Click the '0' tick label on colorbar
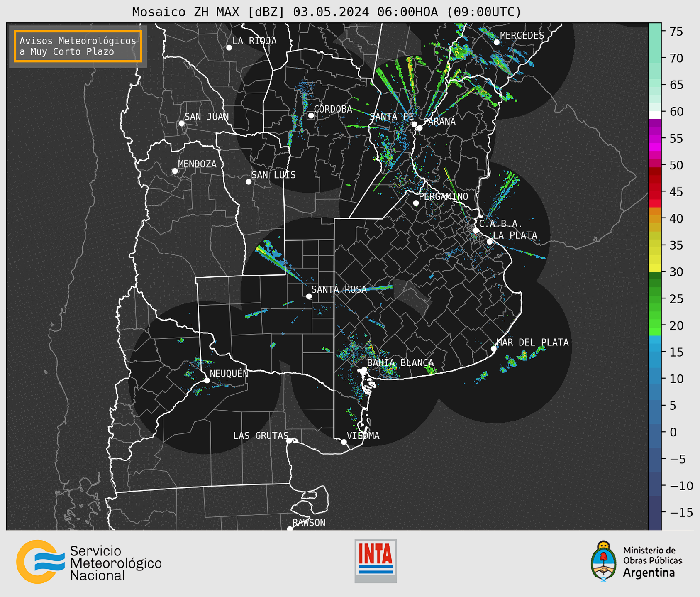700x597 pixels. click(x=673, y=433)
